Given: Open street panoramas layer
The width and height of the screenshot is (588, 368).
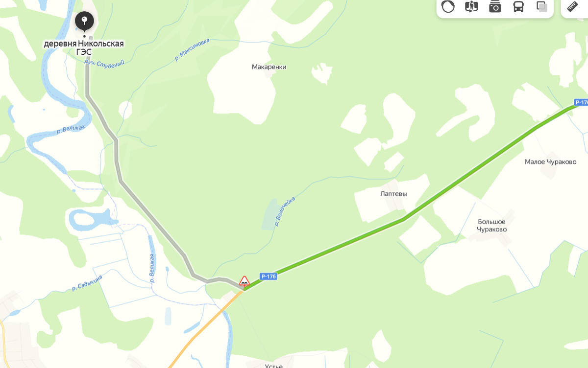Looking at the screenshot, I should coord(471,6).
